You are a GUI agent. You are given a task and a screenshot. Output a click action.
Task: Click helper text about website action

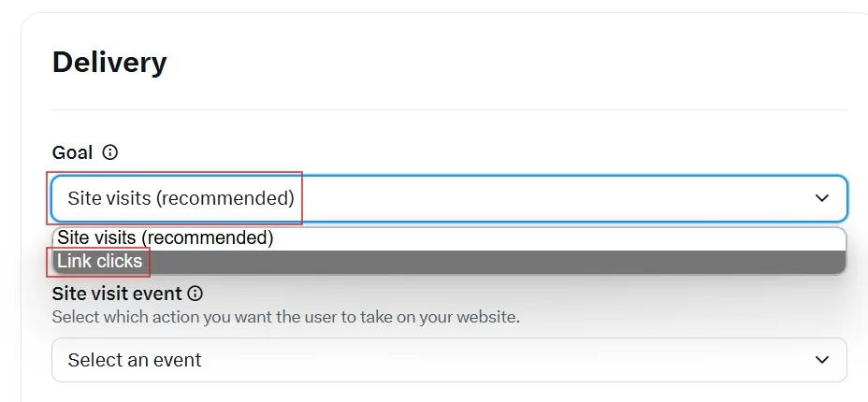tap(285, 317)
